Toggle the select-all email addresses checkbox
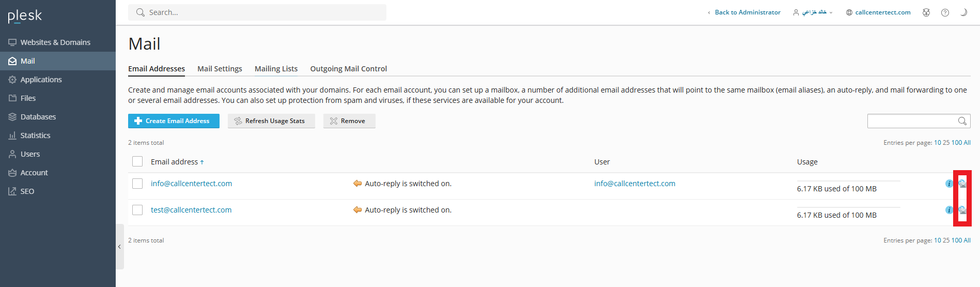 [137, 161]
